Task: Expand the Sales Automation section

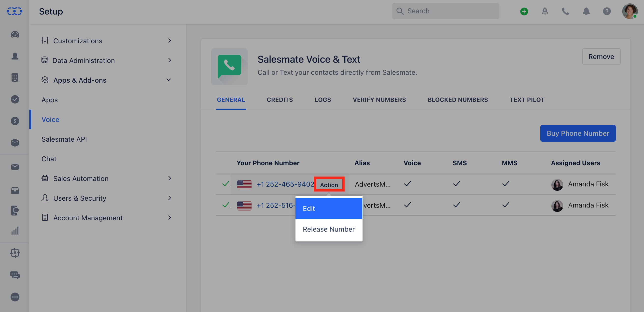Action: pyautogui.click(x=107, y=178)
